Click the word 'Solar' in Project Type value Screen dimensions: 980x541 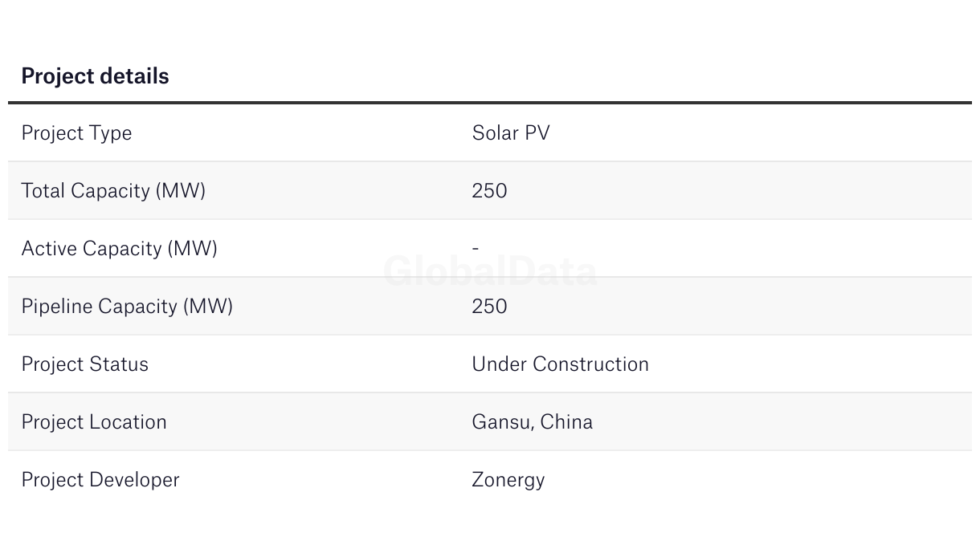coord(495,133)
